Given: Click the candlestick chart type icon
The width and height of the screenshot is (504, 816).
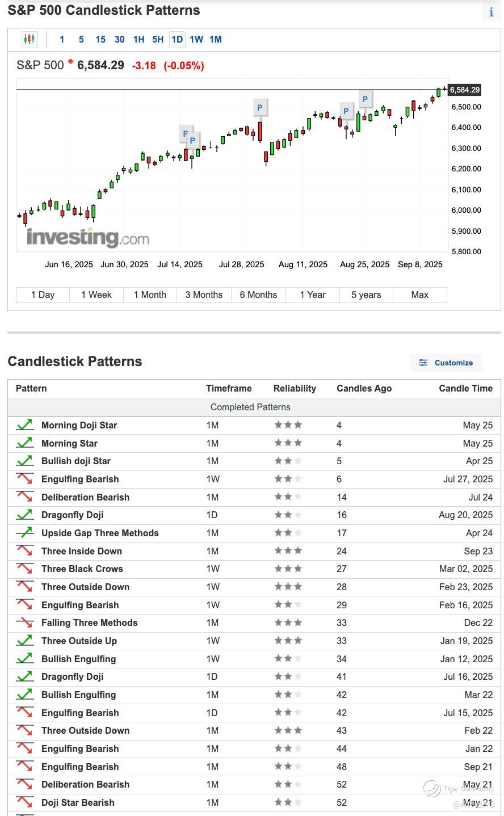Looking at the screenshot, I should [29, 39].
